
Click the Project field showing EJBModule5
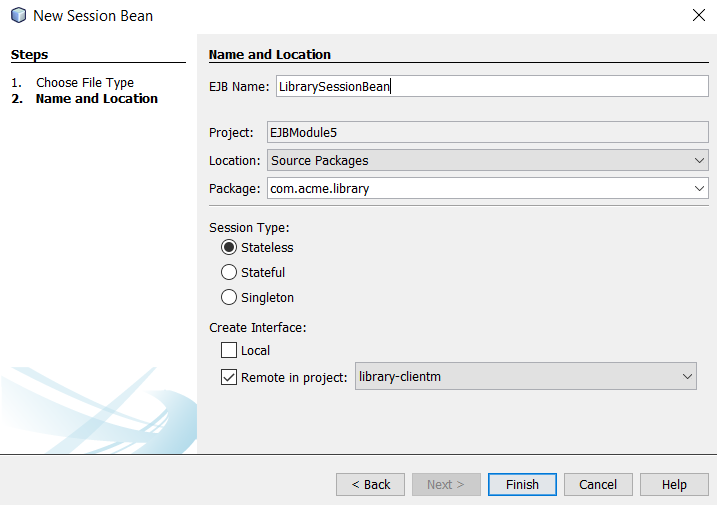coord(487,133)
